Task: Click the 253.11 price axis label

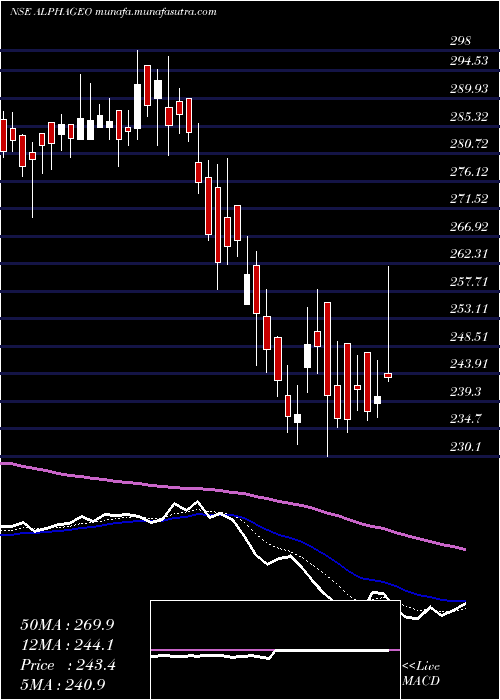Action: 469,309
